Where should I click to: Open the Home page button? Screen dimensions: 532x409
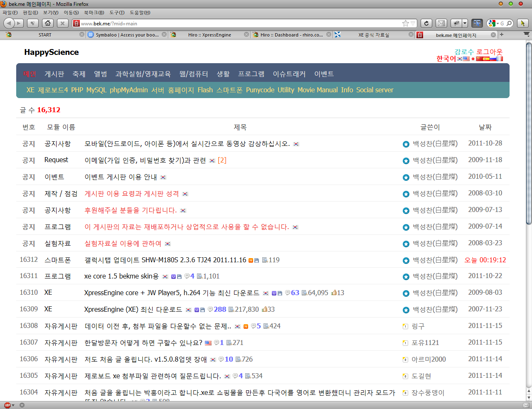click(47, 23)
